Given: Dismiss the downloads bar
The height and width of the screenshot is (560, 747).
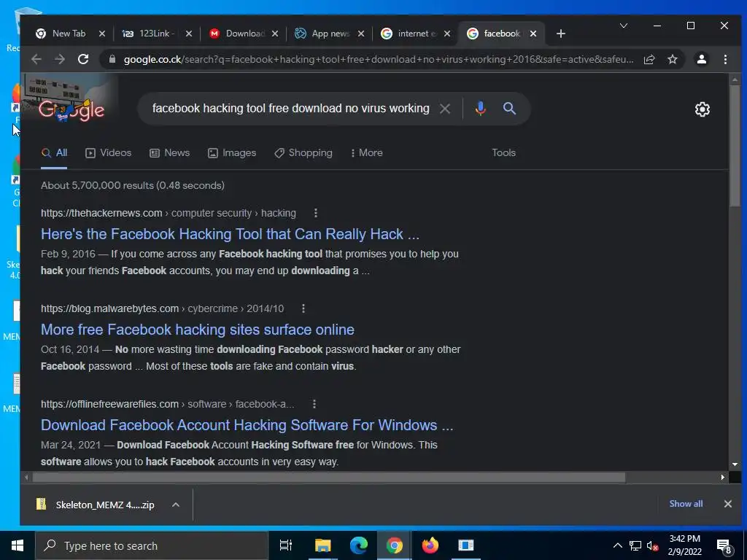Looking at the screenshot, I should [727, 504].
